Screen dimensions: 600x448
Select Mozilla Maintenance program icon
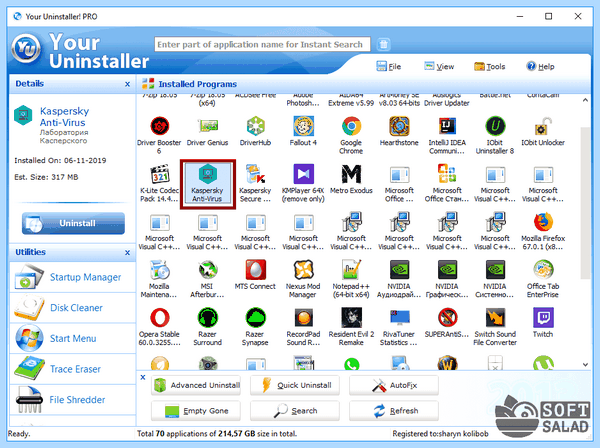point(159,270)
